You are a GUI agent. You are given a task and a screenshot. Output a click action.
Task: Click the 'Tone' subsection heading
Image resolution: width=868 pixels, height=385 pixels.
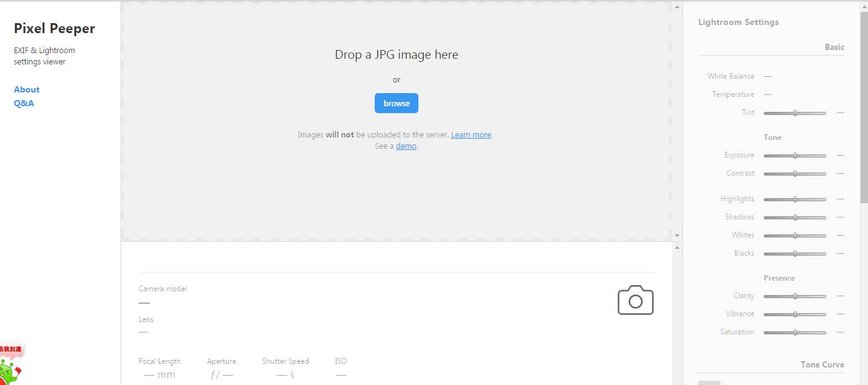tap(772, 137)
